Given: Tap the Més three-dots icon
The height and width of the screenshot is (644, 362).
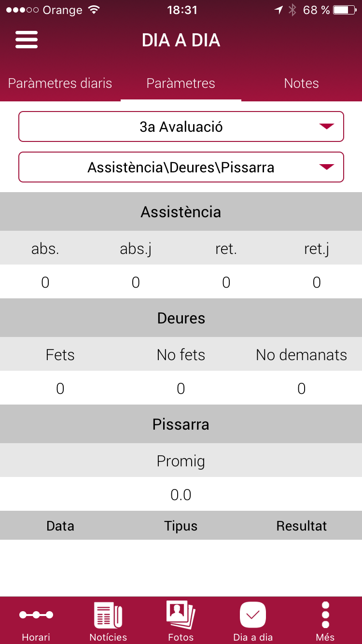Looking at the screenshot, I should coord(325,615).
